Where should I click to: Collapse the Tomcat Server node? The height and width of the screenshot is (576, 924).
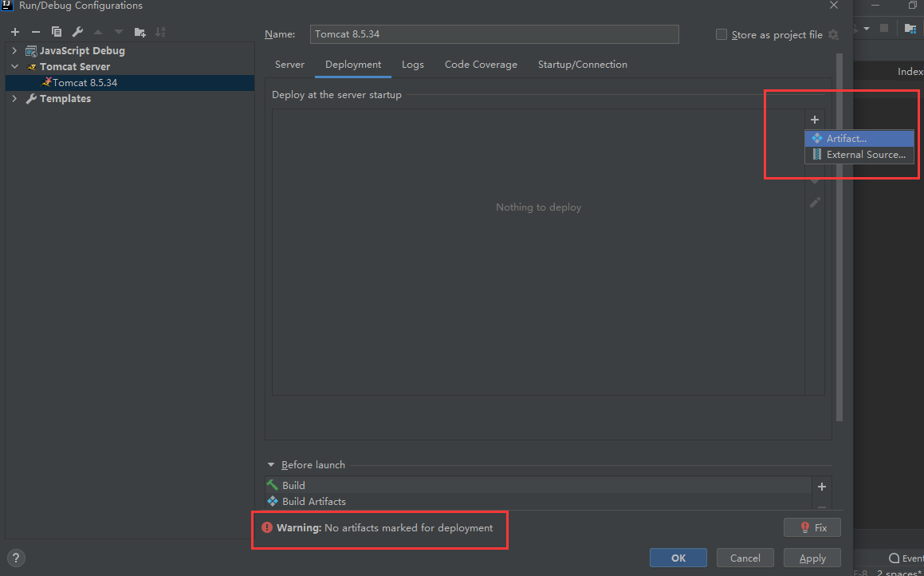pos(14,67)
